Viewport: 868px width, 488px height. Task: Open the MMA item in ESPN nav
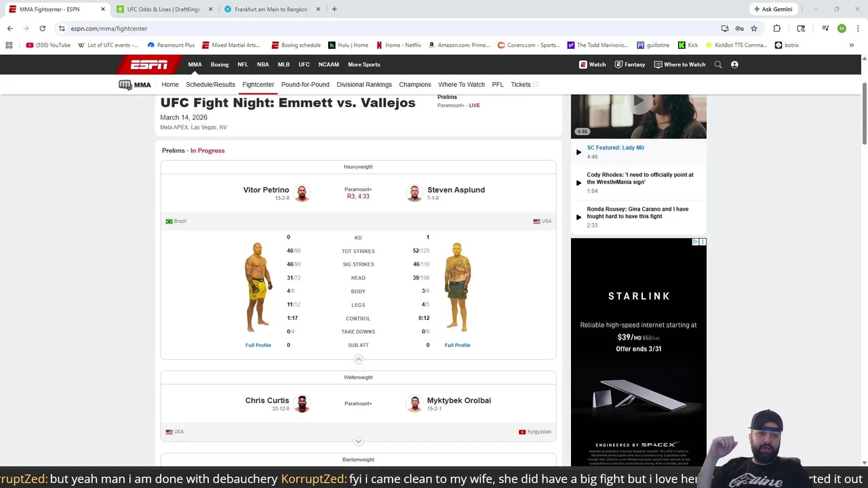click(195, 64)
